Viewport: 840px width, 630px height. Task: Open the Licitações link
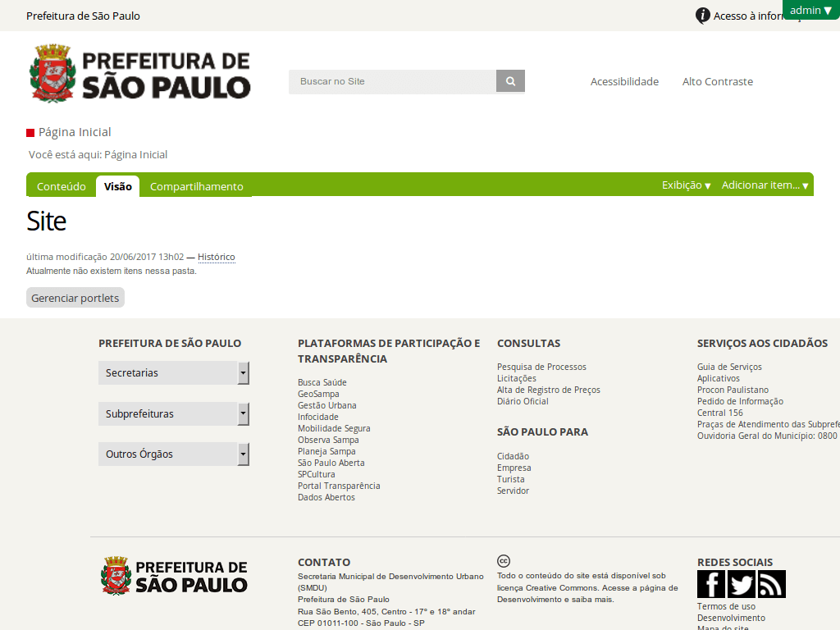(517, 378)
